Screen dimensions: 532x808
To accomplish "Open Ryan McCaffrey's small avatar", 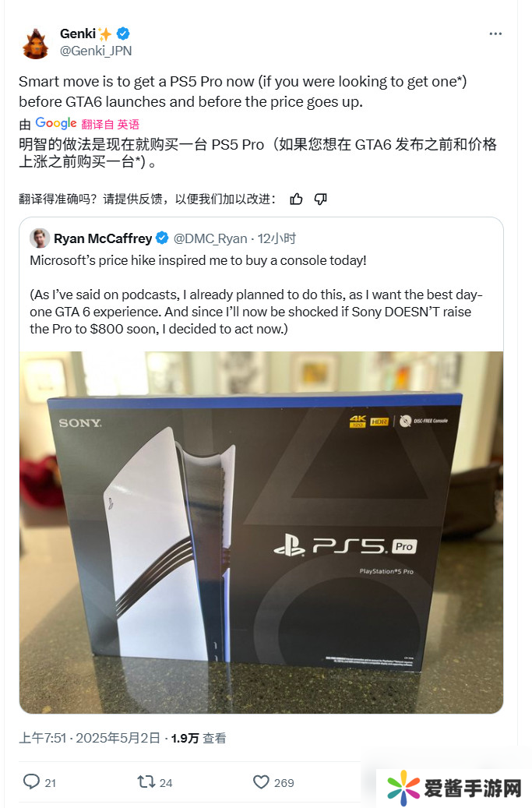I will 40,238.
